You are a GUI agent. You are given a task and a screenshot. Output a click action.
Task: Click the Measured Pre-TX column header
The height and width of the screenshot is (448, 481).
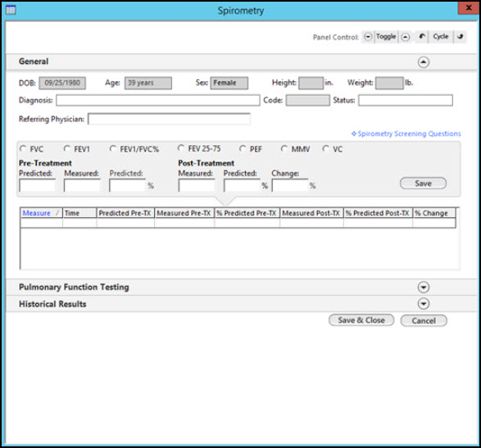tap(184, 213)
